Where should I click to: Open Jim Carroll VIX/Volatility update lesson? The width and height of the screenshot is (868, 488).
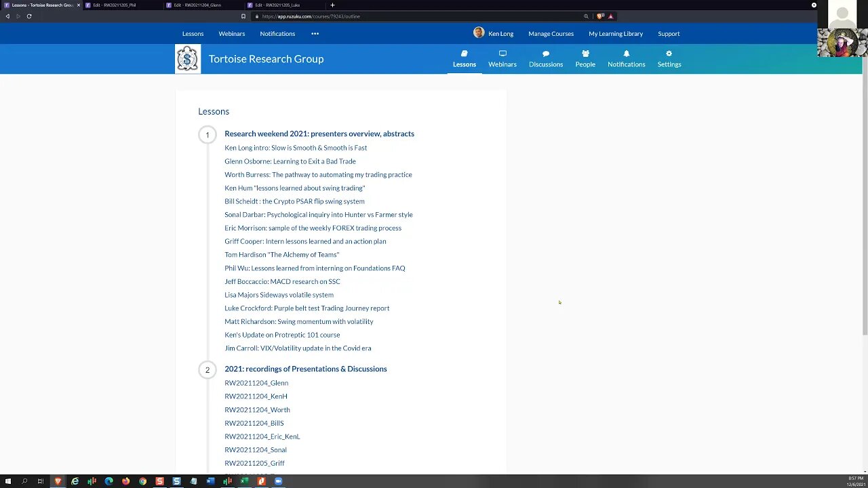click(x=298, y=348)
